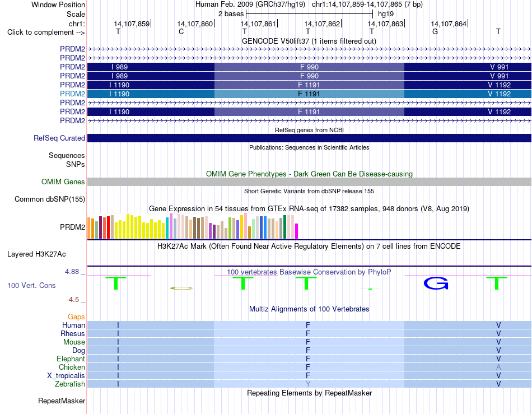Viewport: 532px width, 414px height.
Task: Click the chr1:14,107,859-14,107,865 window position text
Action: click(367, 4)
